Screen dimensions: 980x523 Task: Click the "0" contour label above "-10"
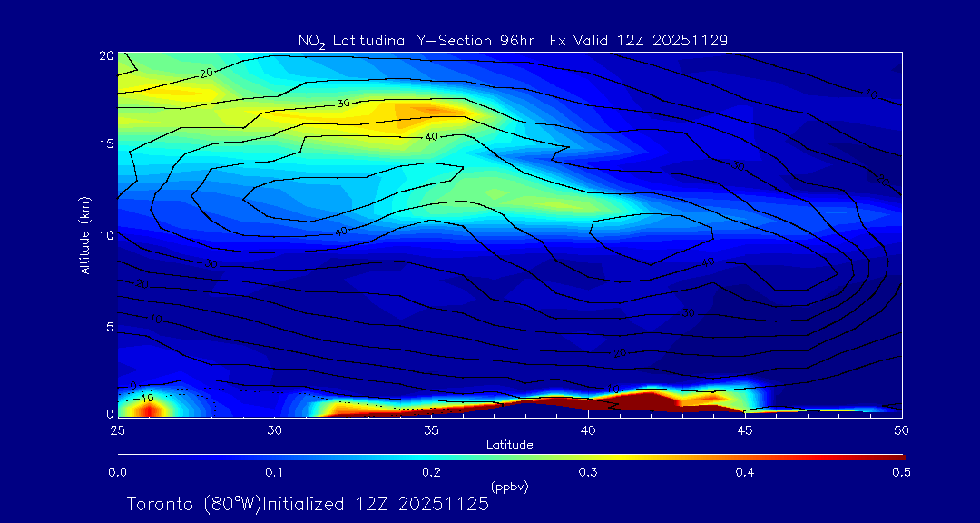click(x=133, y=385)
